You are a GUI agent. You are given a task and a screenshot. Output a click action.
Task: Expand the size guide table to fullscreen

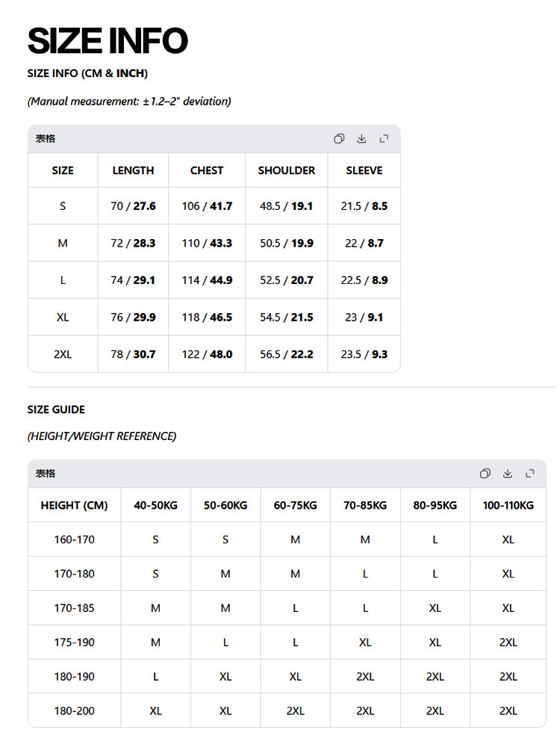[x=530, y=474]
